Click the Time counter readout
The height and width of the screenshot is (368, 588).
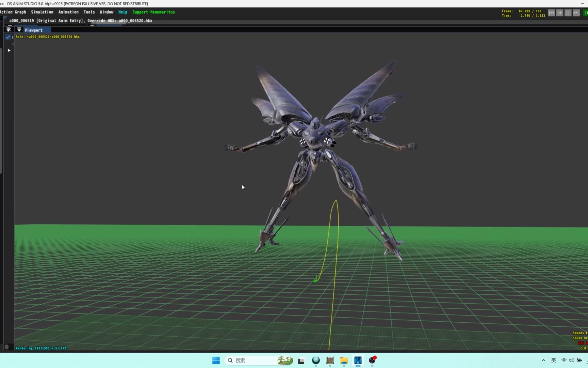[523, 16]
